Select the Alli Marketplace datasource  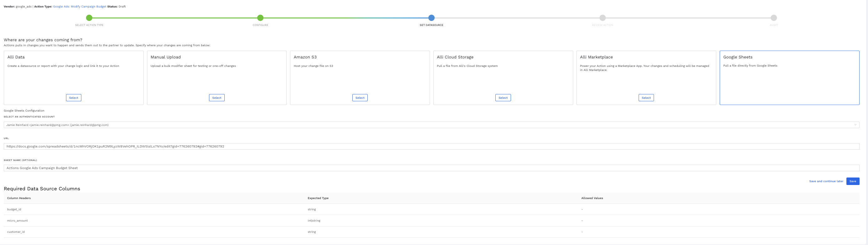click(x=646, y=97)
